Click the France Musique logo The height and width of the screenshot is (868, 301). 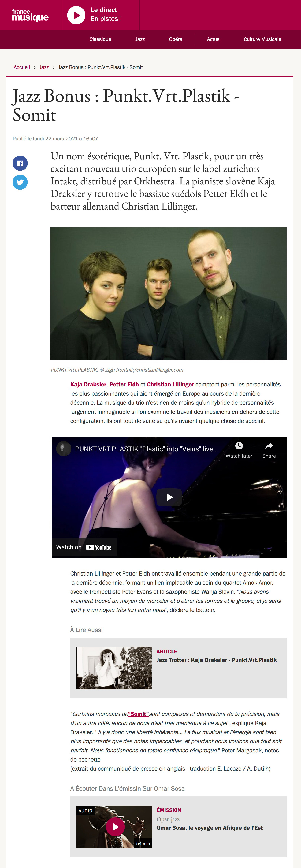point(30,15)
